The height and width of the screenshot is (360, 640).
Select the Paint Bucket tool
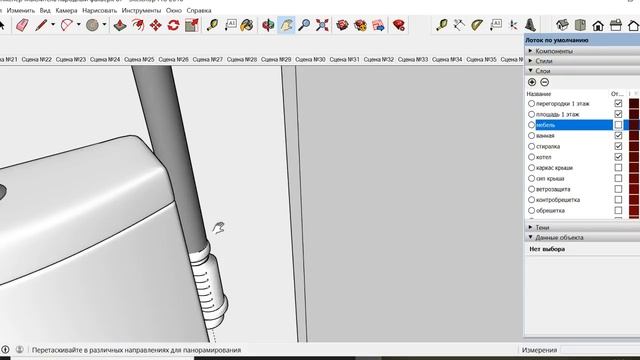(247, 25)
